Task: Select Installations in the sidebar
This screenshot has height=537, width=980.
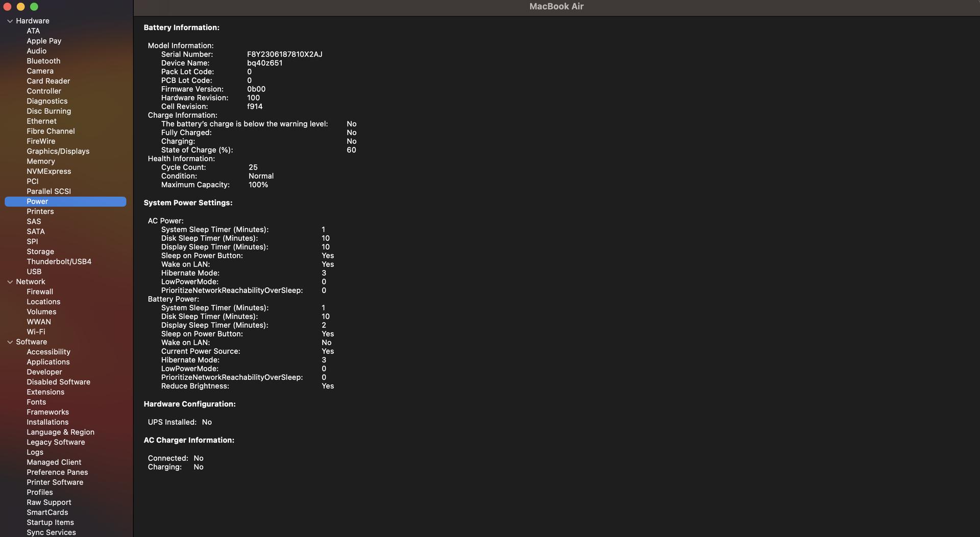Action: (x=47, y=422)
